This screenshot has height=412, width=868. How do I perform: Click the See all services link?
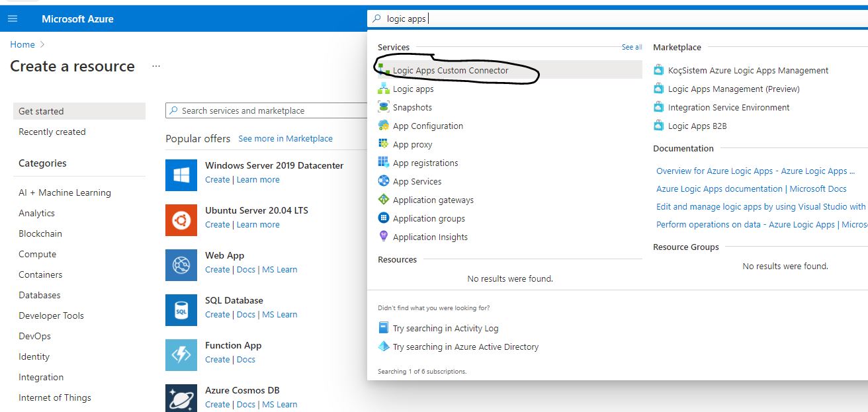tap(631, 47)
